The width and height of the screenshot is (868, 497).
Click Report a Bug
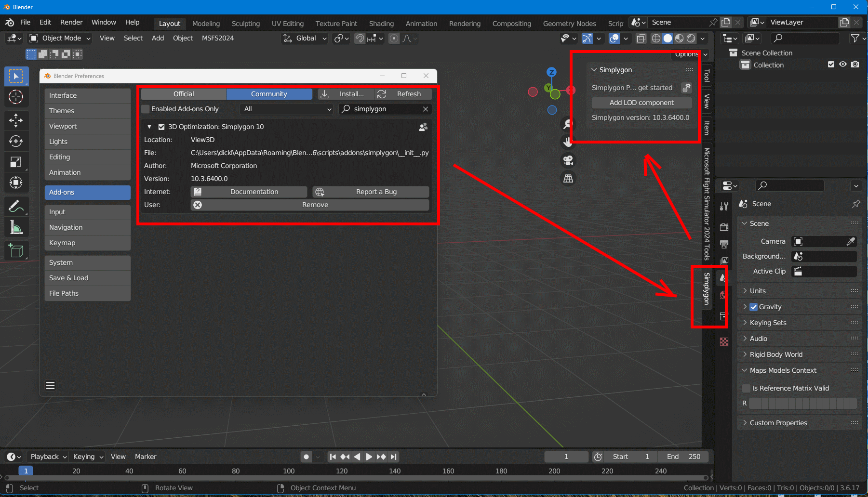(x=371, y=192)
